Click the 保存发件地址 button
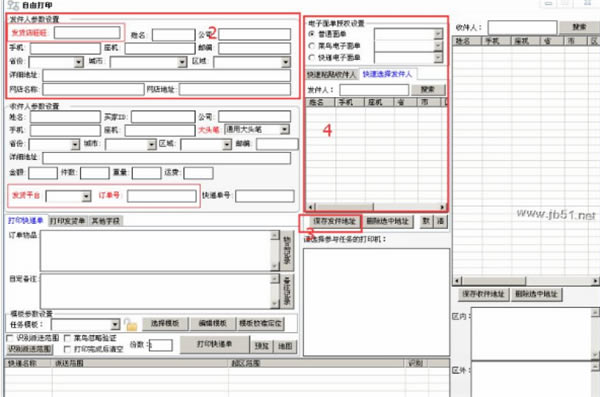600x397 pixels. click(334, 221)
